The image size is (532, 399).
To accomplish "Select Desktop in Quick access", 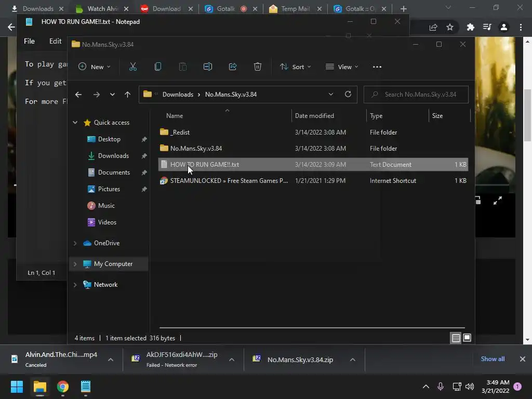I will coord(109,139).
